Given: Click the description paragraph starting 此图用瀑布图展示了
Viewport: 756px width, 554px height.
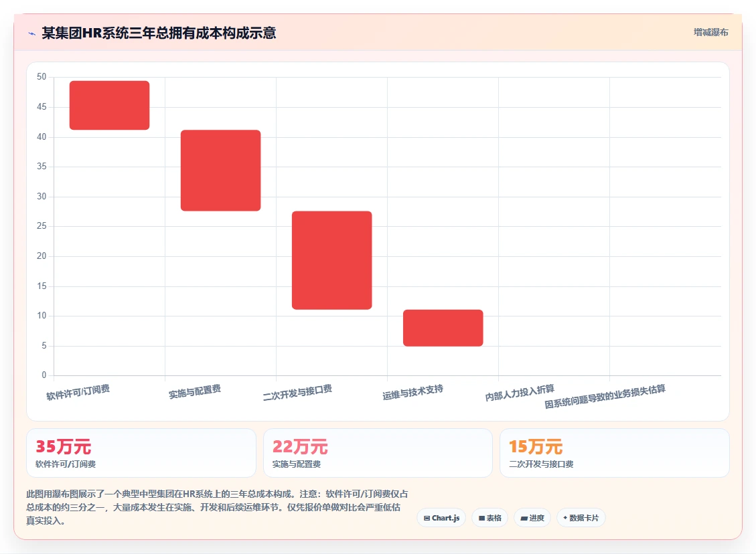Looking at the screenshot, I should (217, 507).
